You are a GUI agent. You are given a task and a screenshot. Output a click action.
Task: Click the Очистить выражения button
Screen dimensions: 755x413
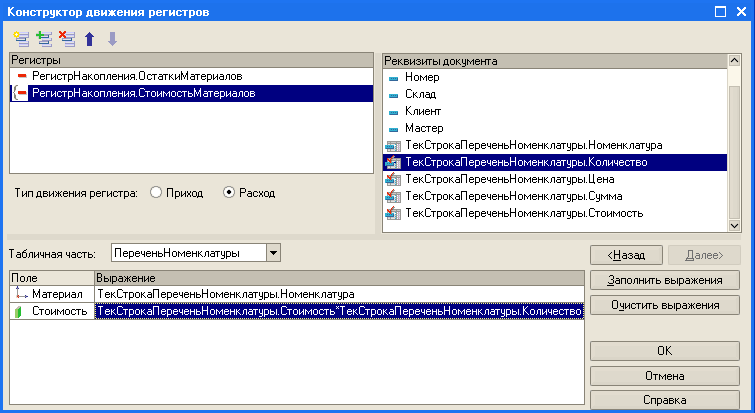[x=665, y=304]
